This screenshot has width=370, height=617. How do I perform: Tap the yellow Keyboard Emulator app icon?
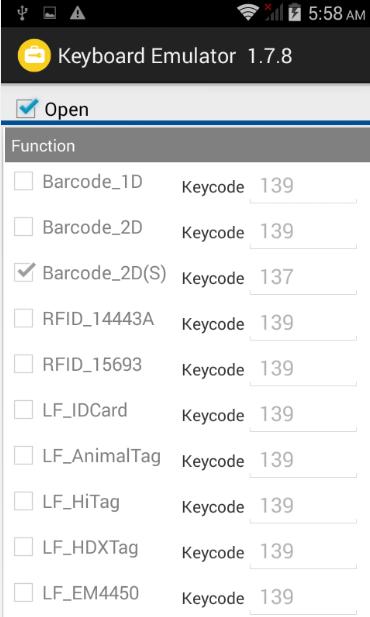[34, 55]
